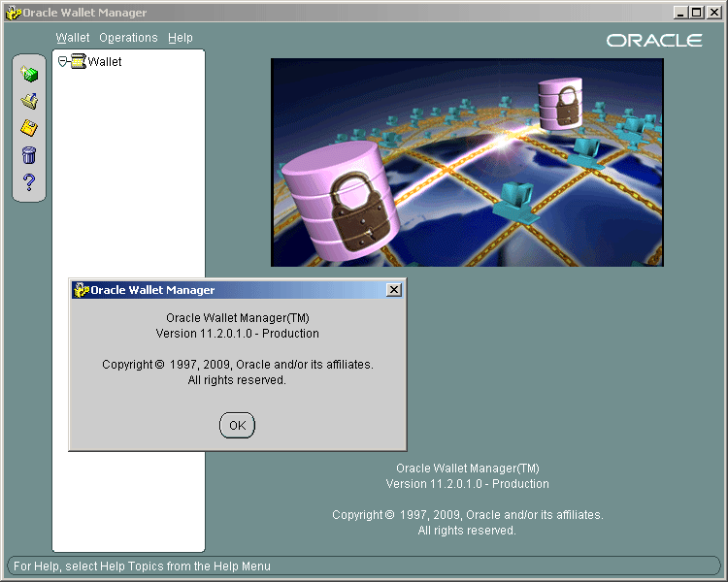Image resolution: width=728 pixels, height=582 pixels.
Task: Click the database padlock splash image
Action: [x=467, y=162]
